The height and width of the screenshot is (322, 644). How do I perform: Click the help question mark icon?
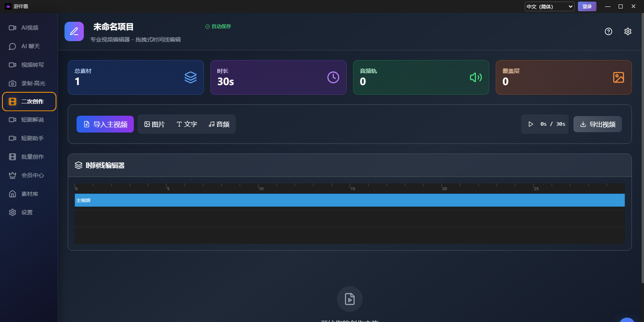(x=609, y=31)
